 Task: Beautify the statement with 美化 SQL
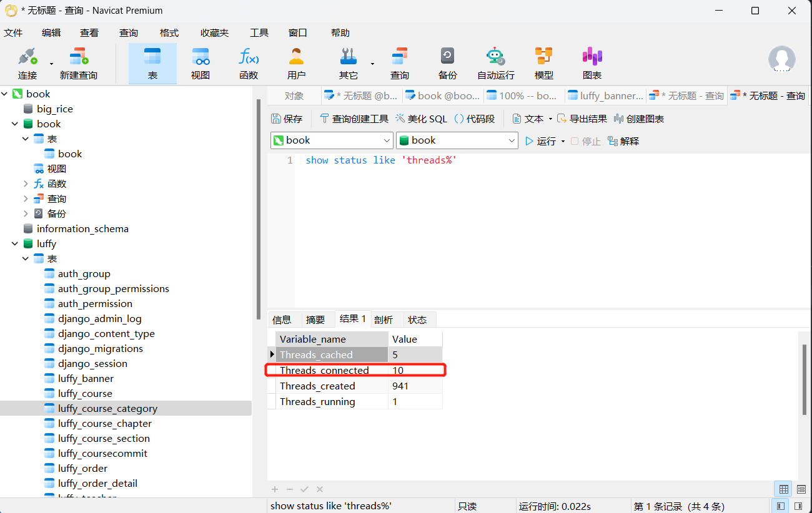click(421, 119)
